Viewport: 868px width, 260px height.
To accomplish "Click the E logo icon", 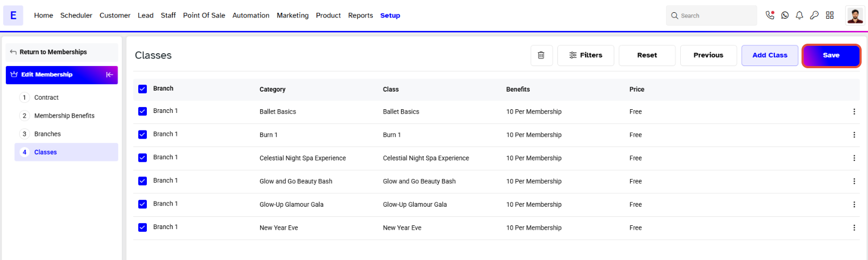I will [13, 15].
